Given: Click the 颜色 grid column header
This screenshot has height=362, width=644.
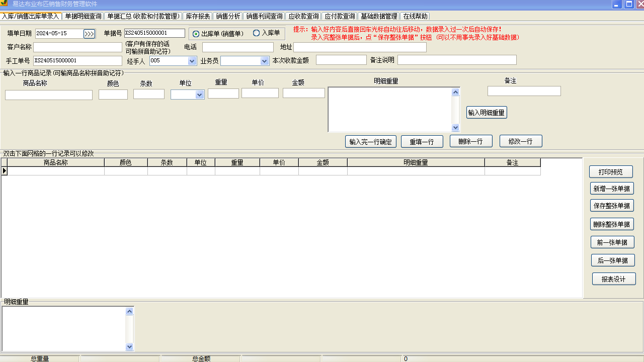Looking at the screenshot, I should (x=126, y=163).
